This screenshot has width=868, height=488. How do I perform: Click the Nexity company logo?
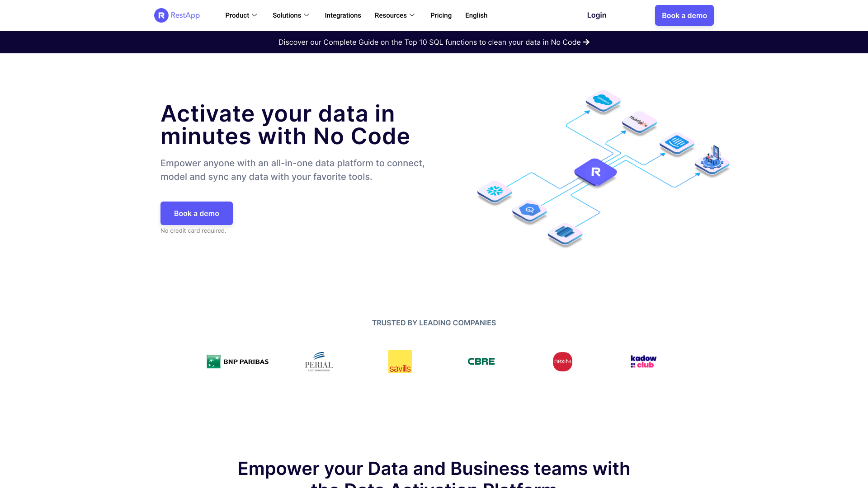(x=562, y=361)
